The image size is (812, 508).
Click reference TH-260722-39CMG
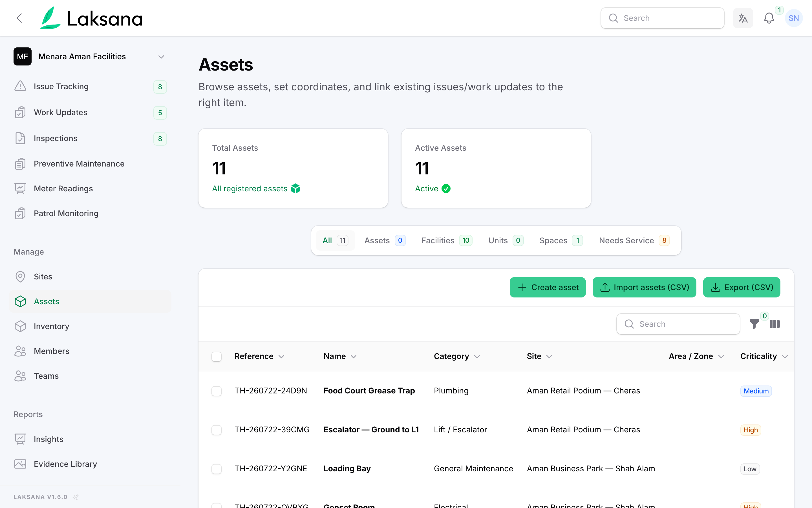(272, 430)
